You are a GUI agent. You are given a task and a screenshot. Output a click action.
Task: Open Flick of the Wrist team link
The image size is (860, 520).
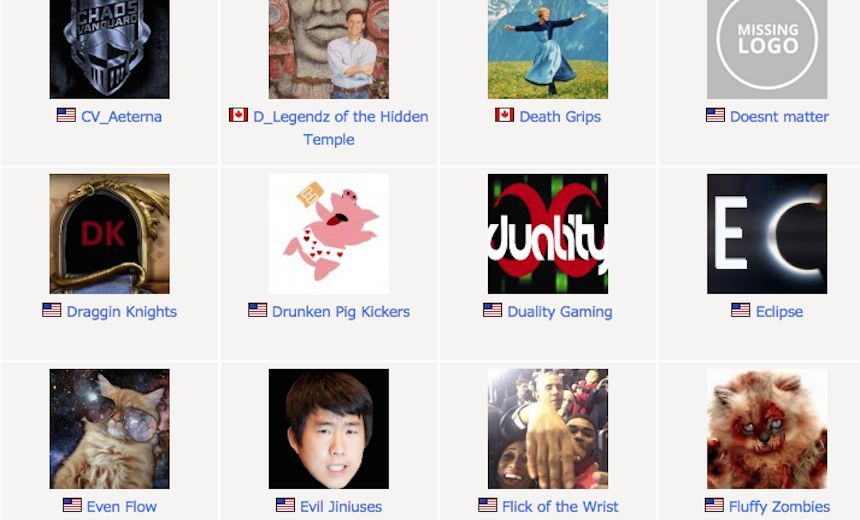click(x=560, y=507)
